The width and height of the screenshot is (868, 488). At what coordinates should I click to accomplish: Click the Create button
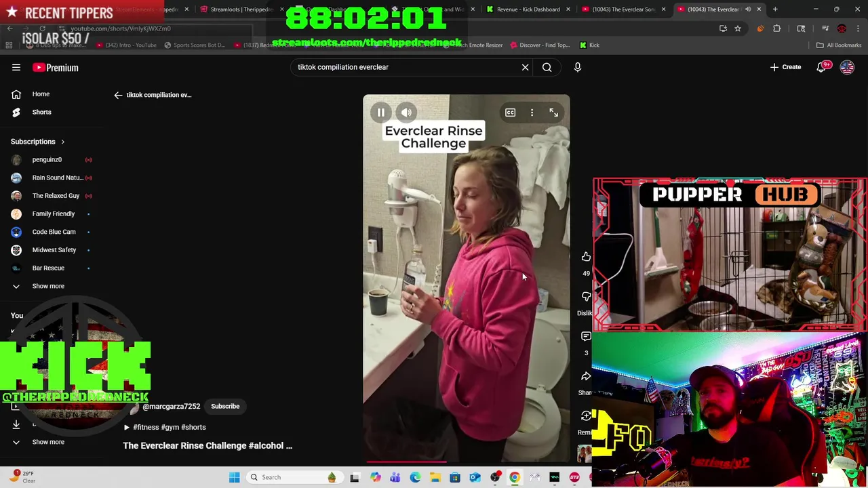(785, 67)
